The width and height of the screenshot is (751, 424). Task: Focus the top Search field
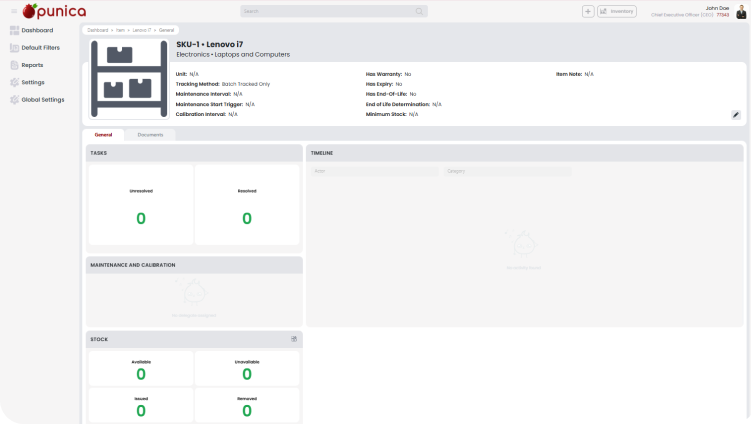tap(334, 11)
